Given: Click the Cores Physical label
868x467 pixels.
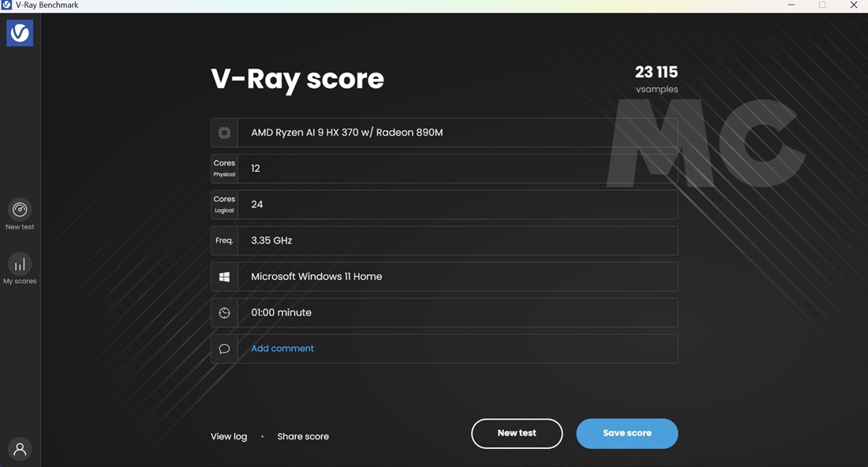Looking at the screenshot, I should pyautogui.click(x=224, y=169).
